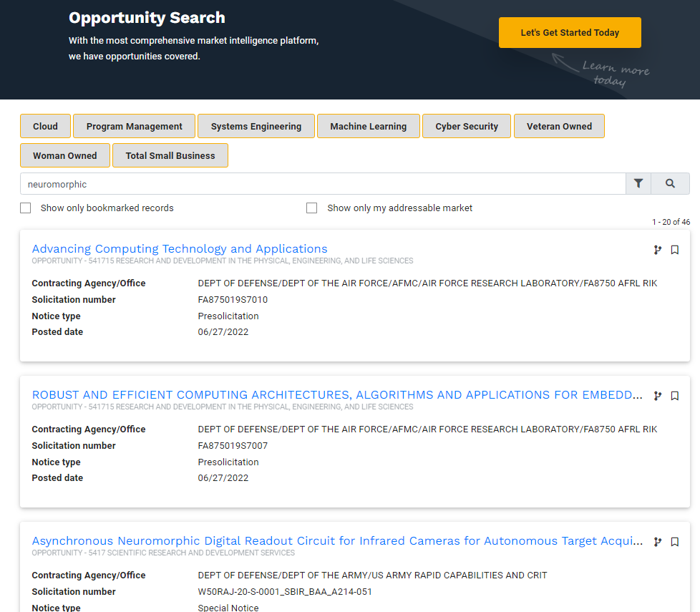
Task: Select the Cloud filter tag
Action: (45, 126)
